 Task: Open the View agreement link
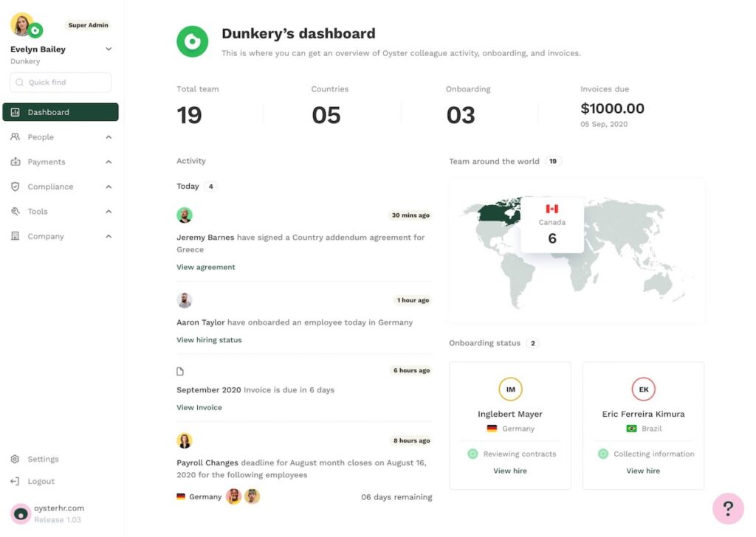(x=206, y=267)
